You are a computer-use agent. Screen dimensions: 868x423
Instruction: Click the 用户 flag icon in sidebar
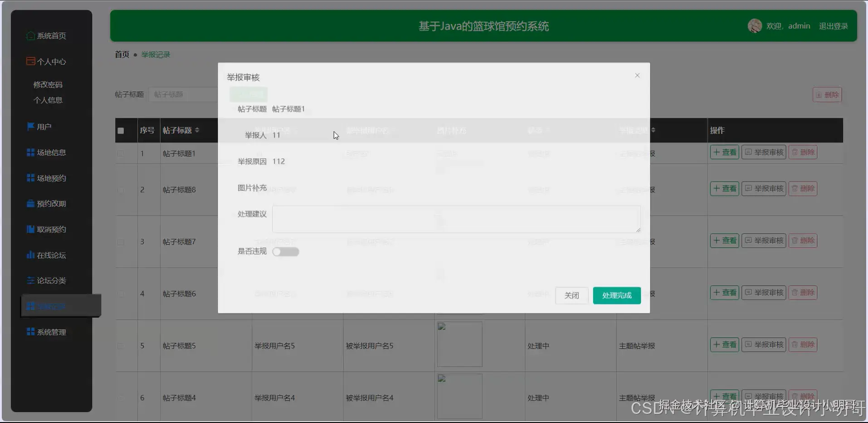(x=30, y=126)
